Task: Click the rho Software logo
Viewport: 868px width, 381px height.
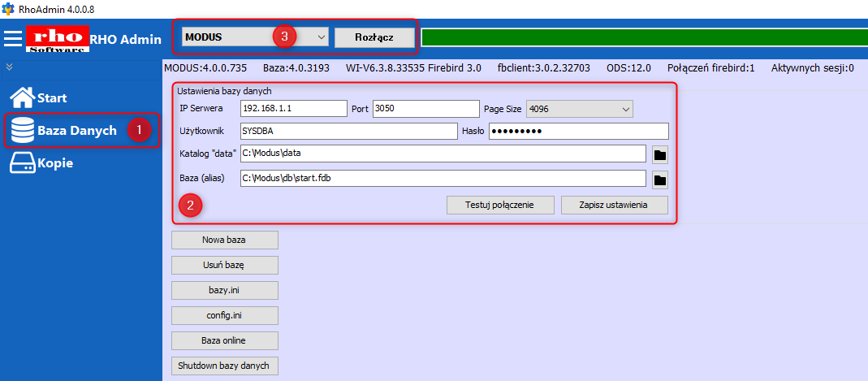Action: (x=56, y=38)
